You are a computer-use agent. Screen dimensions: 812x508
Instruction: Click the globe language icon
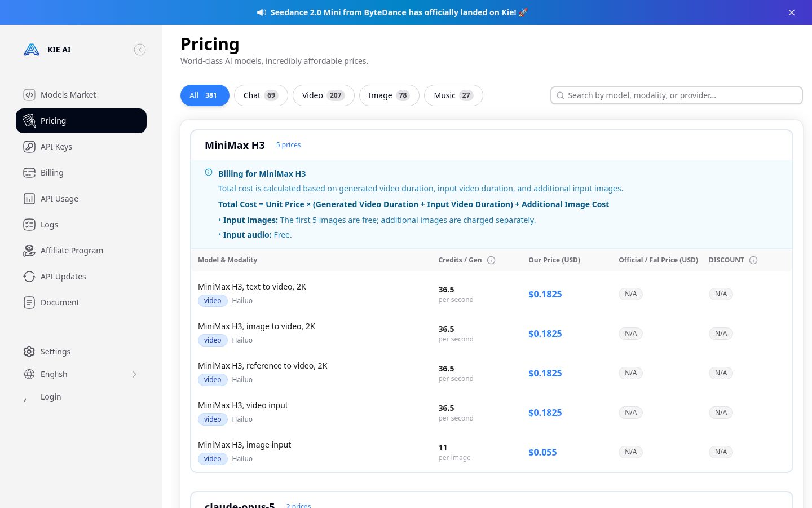pos(29,374)
